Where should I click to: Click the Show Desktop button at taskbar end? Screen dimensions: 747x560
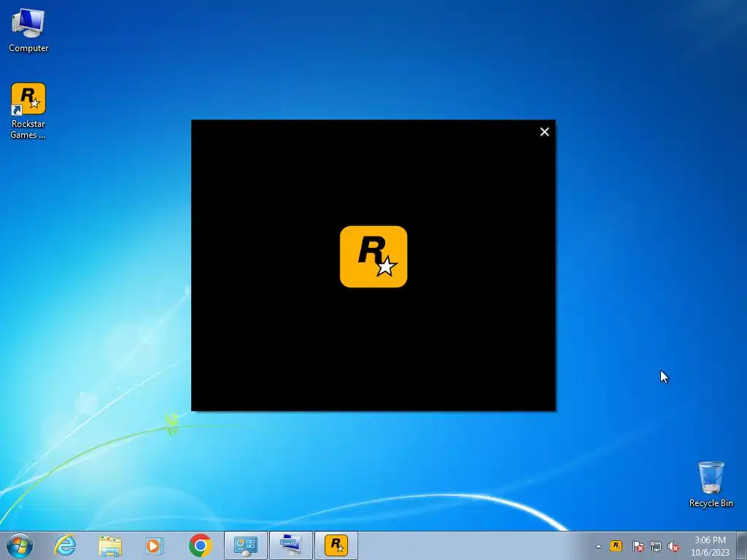pyautogui.click(x=742, y=545)
